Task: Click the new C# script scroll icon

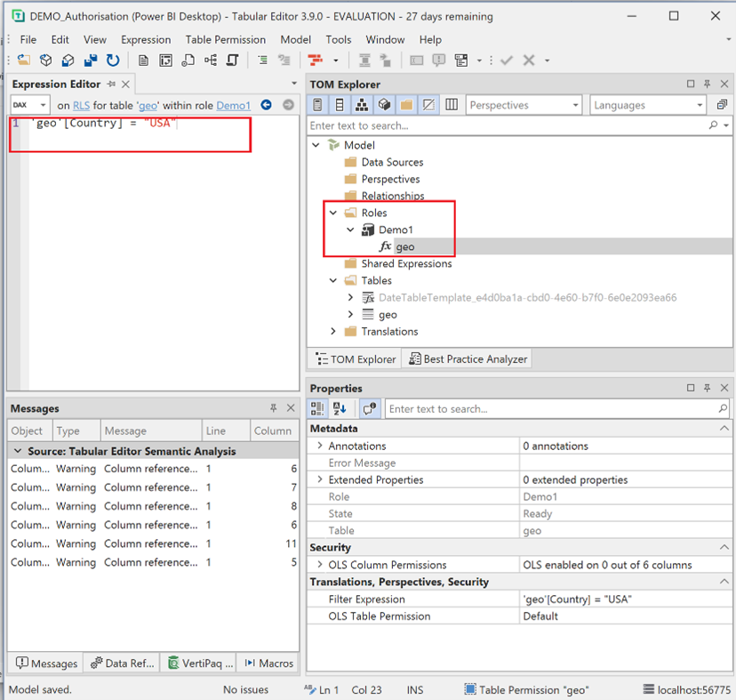Action: (x=232, y=60)
